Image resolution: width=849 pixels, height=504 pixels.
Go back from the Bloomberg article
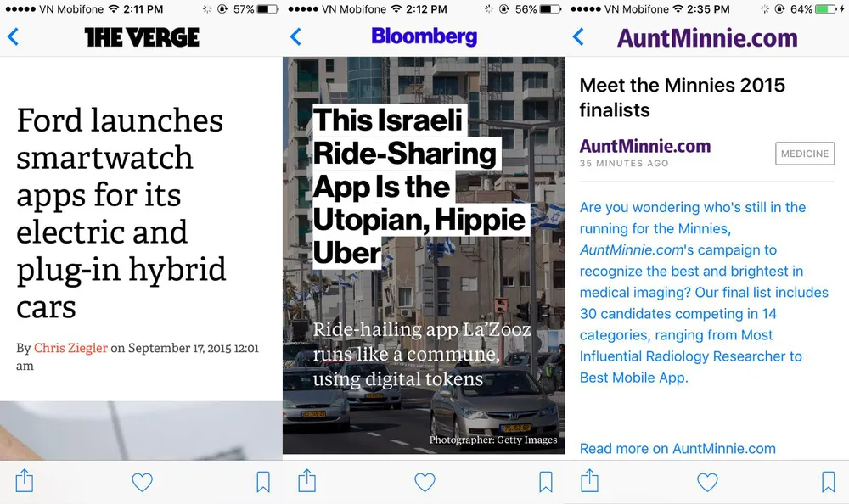coord(295,36)
